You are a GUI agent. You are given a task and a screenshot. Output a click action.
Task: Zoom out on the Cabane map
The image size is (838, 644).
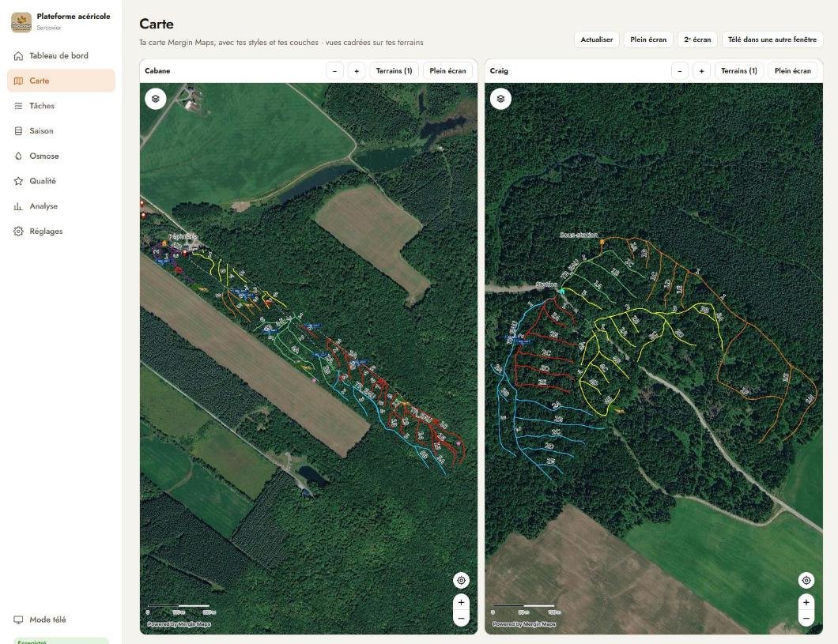(x=461, y=619)
